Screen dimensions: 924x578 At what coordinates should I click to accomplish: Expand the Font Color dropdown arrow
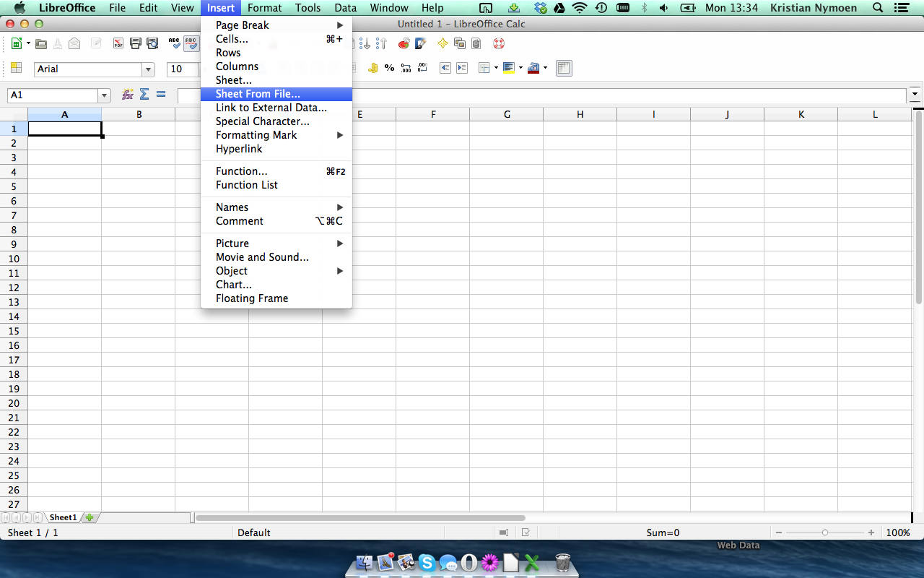(x=545, y=69)
